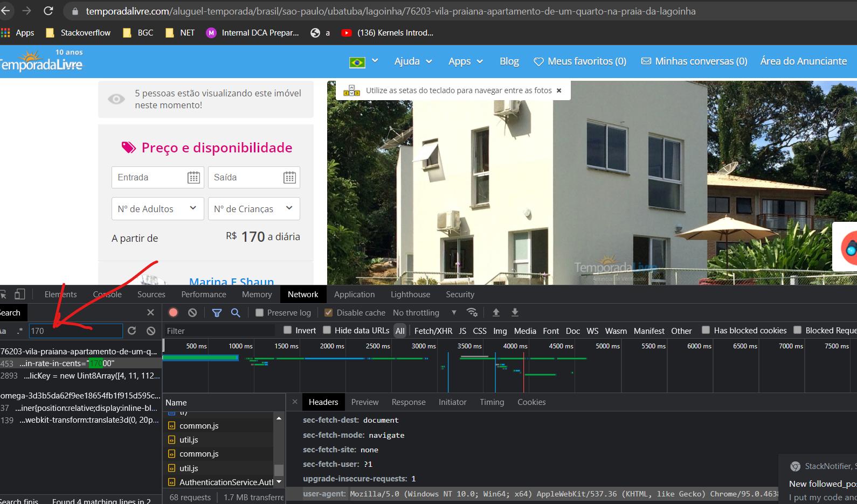Image resolution: width=857 pixels, height=504 pixels.
Task: Refresh the DevTools search results
Action: click(x=132, y=331)
